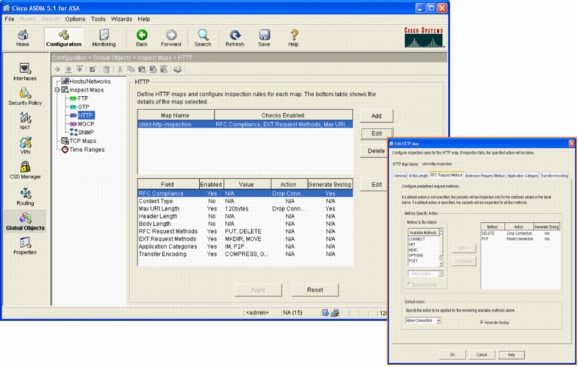578x367 pixels.
Task: Open the Transfer-encoding tab
Action: 554,176
